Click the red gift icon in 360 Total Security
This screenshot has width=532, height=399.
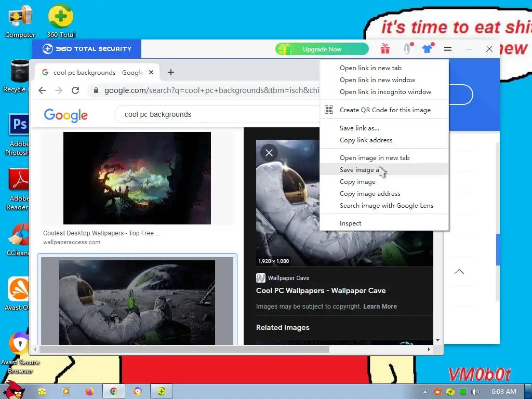(x=385, y=49)
